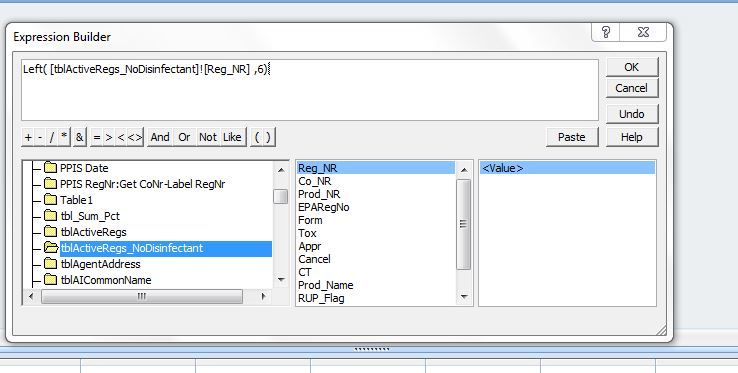The height and width of the screenshot is (373, 738).
Task: Select the Cancel field in list
Action: tap(314, 259)
